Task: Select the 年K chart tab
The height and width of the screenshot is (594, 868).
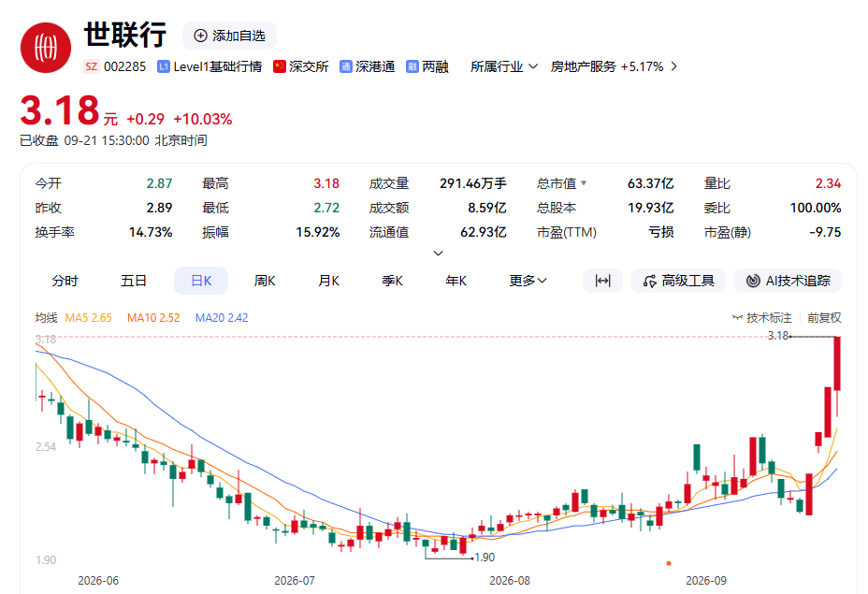Action: (456, 281)
